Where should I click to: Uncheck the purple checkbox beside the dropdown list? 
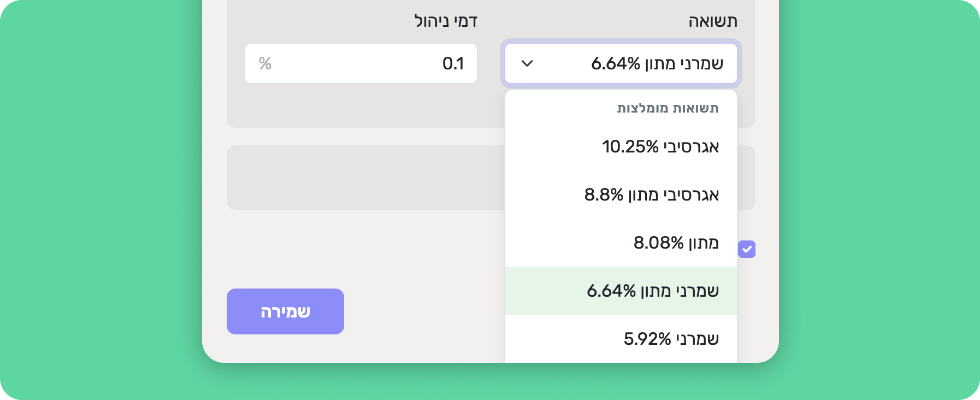tap(747, 249)
